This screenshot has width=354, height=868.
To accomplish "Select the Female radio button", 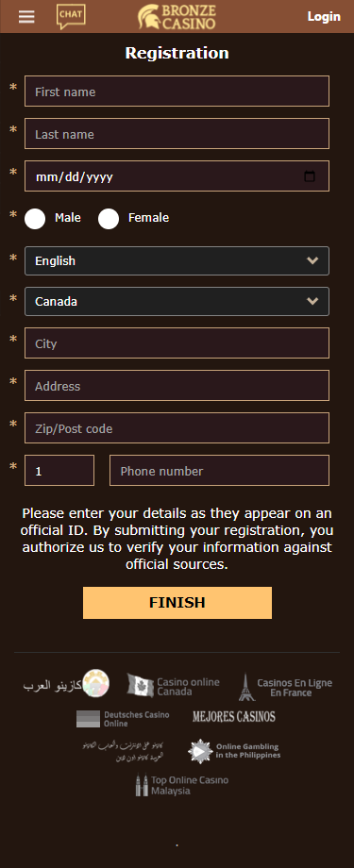I will pyautogui.click(x=109, y=219).
